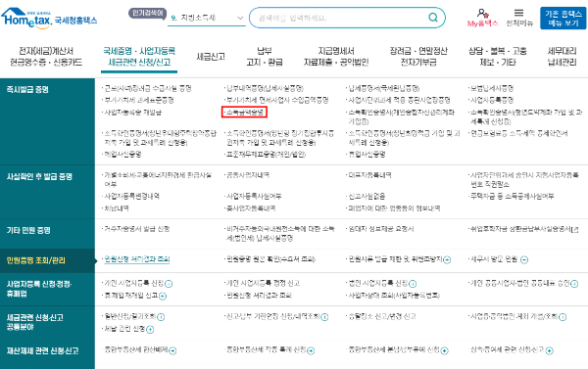Open 납부내역증명(납세사실증명) link
This screenshot has width=588, height=369.
(x=265, y=88)
